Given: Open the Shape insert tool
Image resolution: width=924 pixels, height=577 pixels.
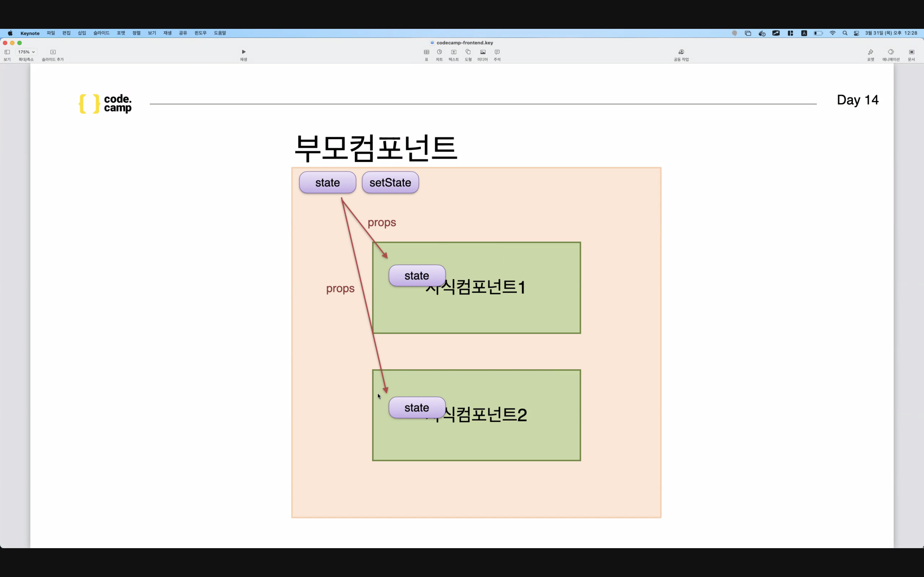Looking at the screenshot, I should 468,52.
